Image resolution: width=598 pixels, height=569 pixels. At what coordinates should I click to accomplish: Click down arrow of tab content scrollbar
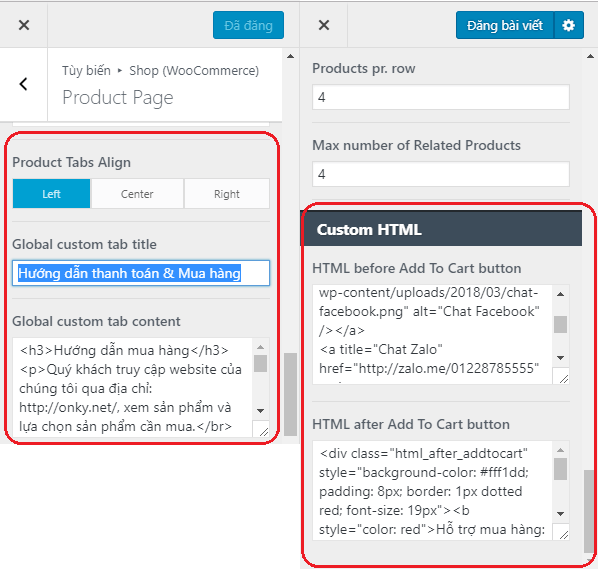(261, 411)
